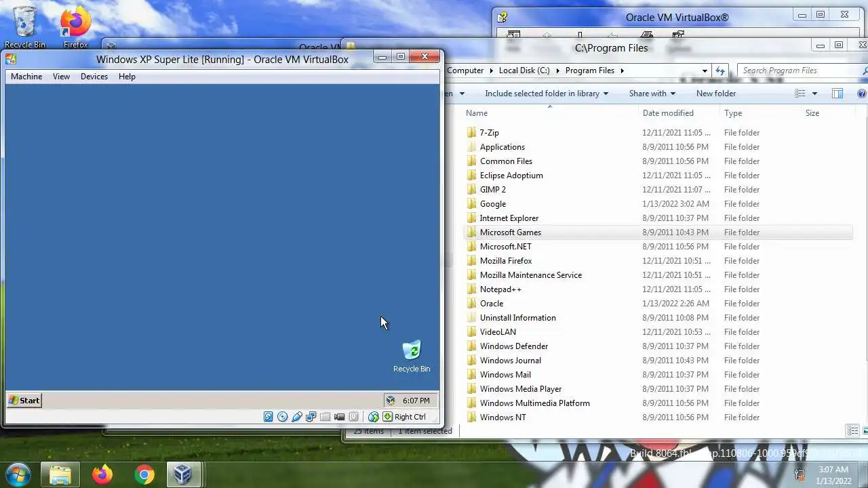Viewport: 868px width, 488px height.
Task: Open the Devices menu in VirtualBox
Action: pyautogui.click(x=94, y=77)
